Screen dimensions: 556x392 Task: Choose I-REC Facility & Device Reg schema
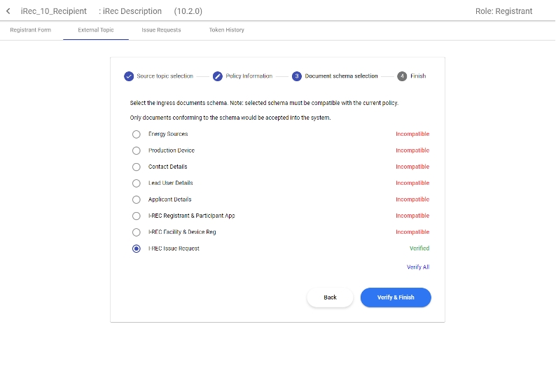[x=137, y=232]
